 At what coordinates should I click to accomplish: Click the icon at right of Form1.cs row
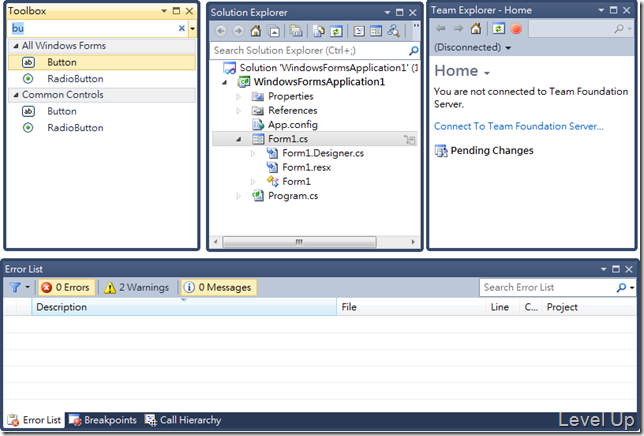pos(409,140)
